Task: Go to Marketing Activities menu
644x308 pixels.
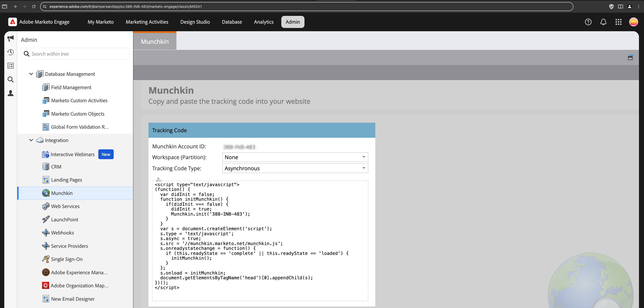Action: [x=147, y=22]
